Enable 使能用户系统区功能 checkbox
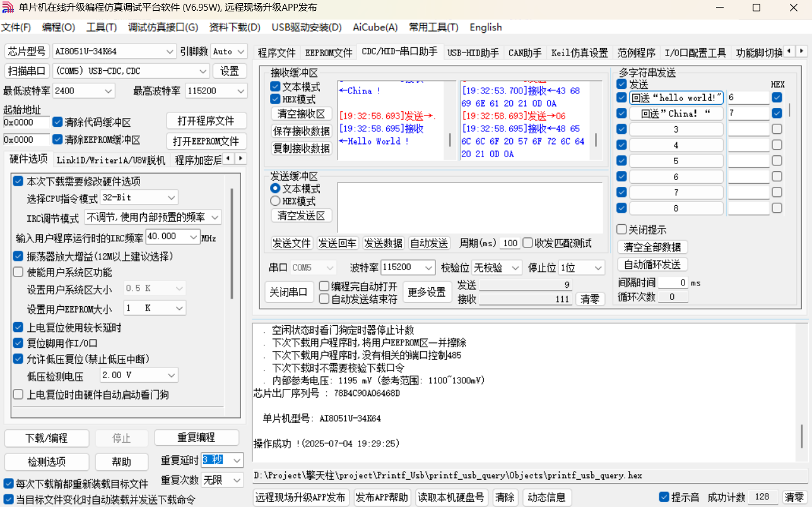The height and width of the screenshot is (507, 812). click(x=18, y=273)
